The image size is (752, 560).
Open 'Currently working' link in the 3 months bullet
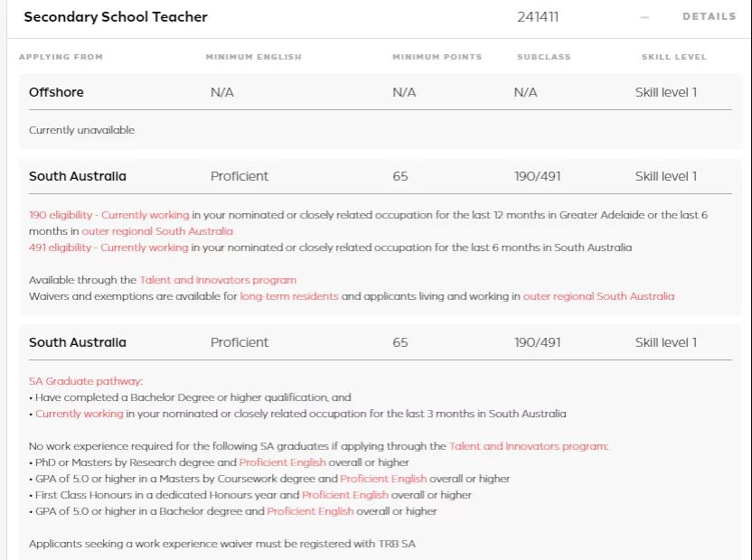(x=80, y=414)
